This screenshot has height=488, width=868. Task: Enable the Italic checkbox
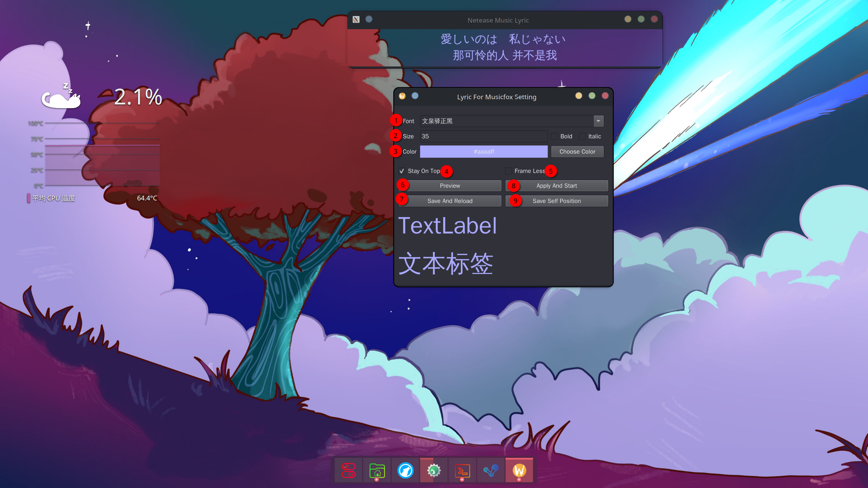[582, 136]
